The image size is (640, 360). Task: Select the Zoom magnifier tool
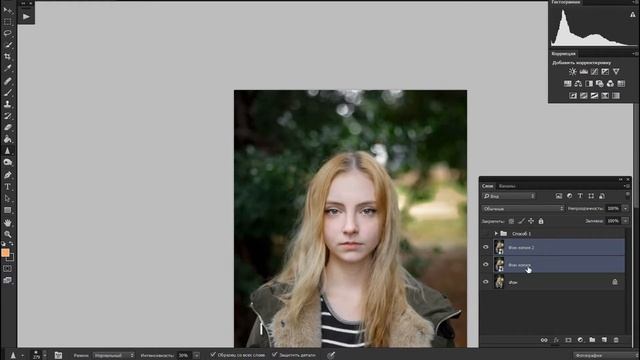click(x=7, y=234)
